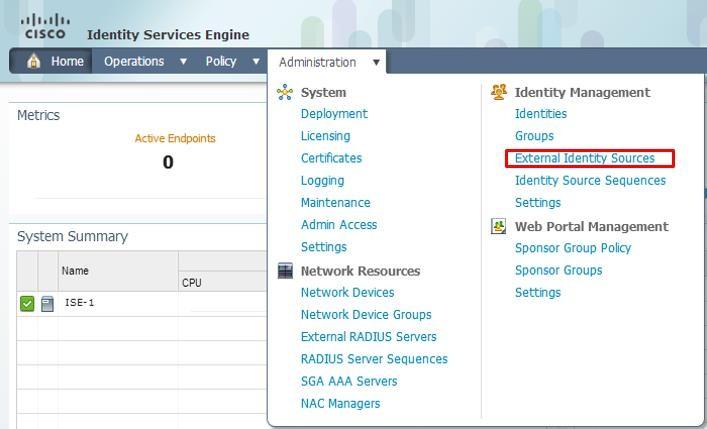Screen dimensions: 707x429
Task: Open the Certificates page
Action: (331, 158)
